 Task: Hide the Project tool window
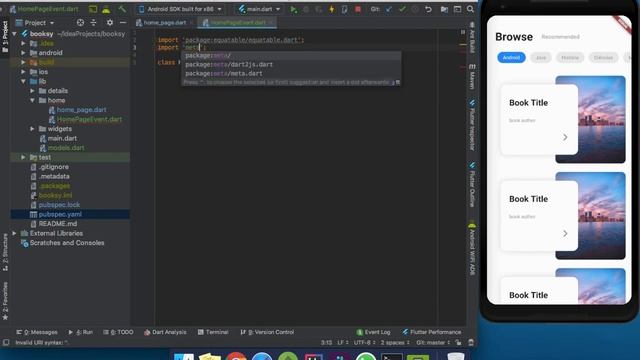point(123,23)
